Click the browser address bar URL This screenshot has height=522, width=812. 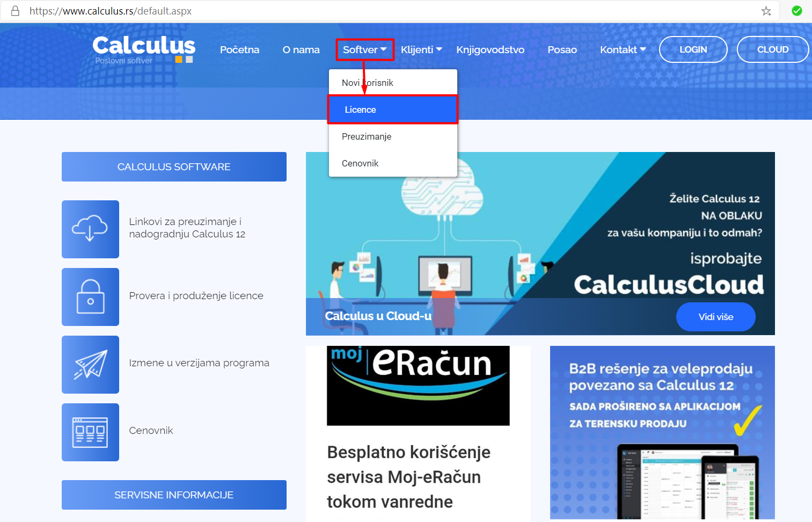[111, 11]
